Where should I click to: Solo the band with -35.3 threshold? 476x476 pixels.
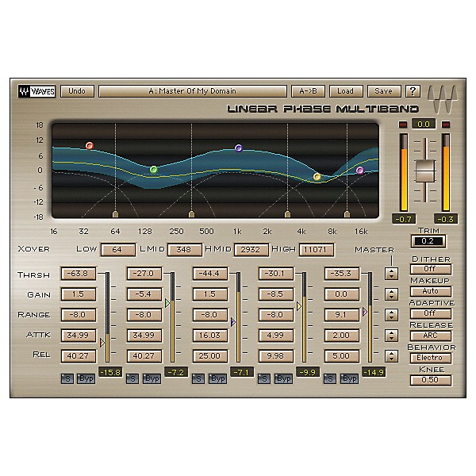click(x=330, y=379)
